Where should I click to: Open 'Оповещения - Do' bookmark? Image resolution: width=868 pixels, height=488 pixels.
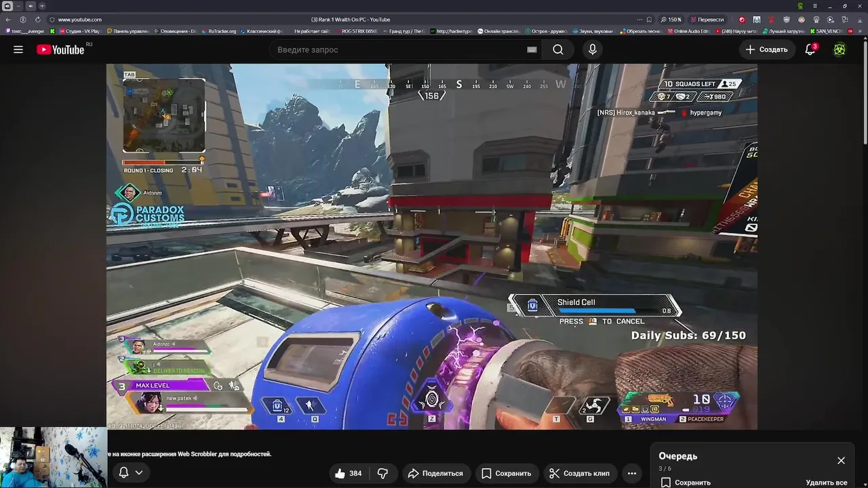pos(174,31)
